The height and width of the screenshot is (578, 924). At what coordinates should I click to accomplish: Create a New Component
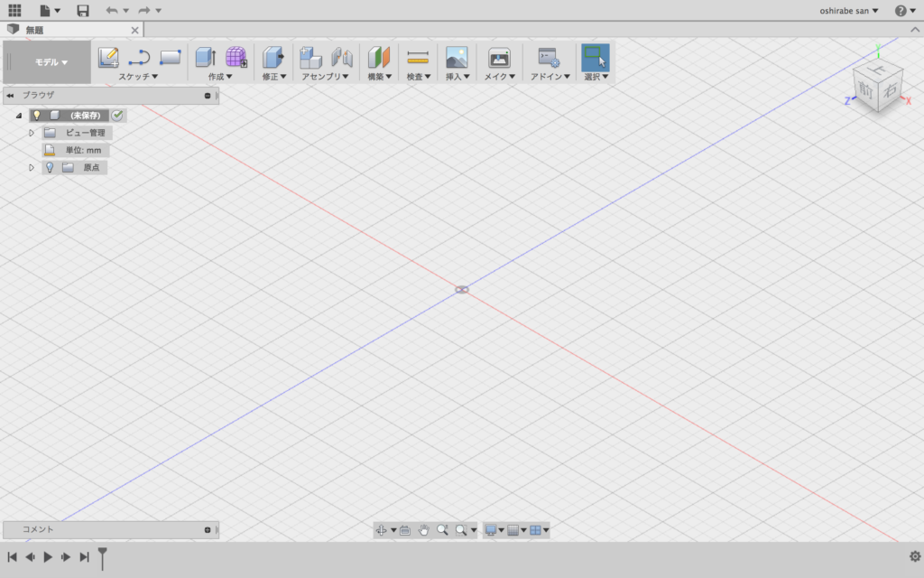point(310,57)
